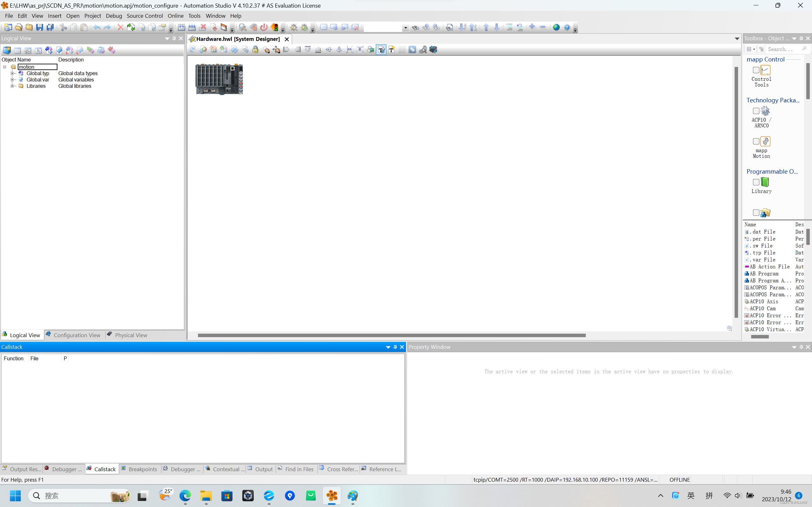Undo the last action

[97, 27]
